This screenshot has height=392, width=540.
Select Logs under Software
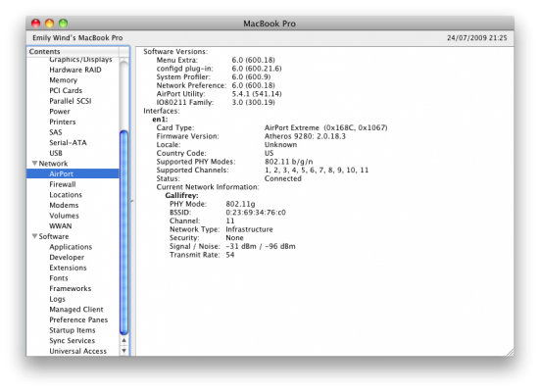click(x=57, y=299)
